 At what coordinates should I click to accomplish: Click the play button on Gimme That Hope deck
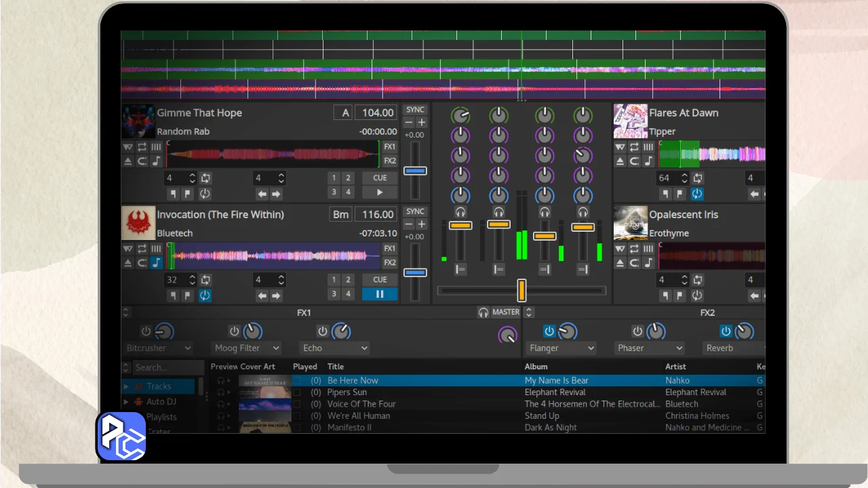click(380, 192)
